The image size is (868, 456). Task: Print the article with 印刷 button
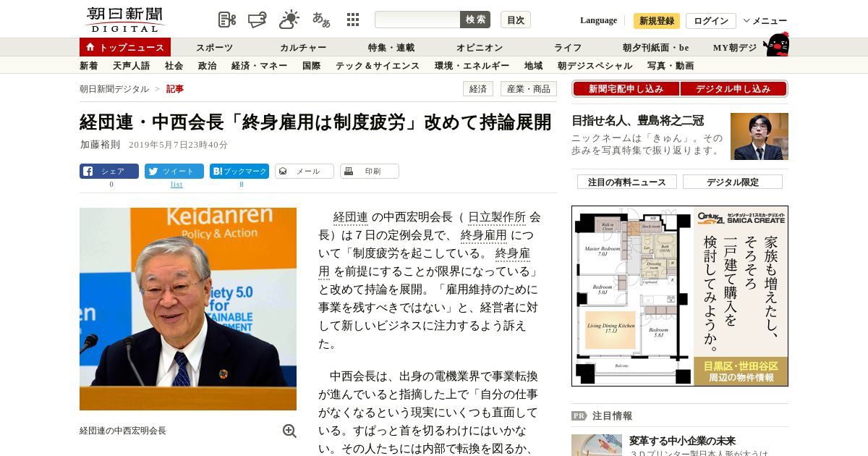coord(370,172)
